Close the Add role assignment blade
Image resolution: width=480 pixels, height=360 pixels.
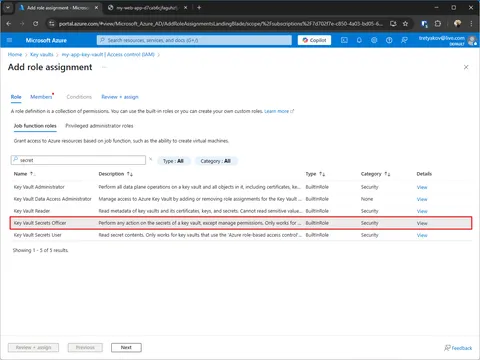click(x=466, y=67)
